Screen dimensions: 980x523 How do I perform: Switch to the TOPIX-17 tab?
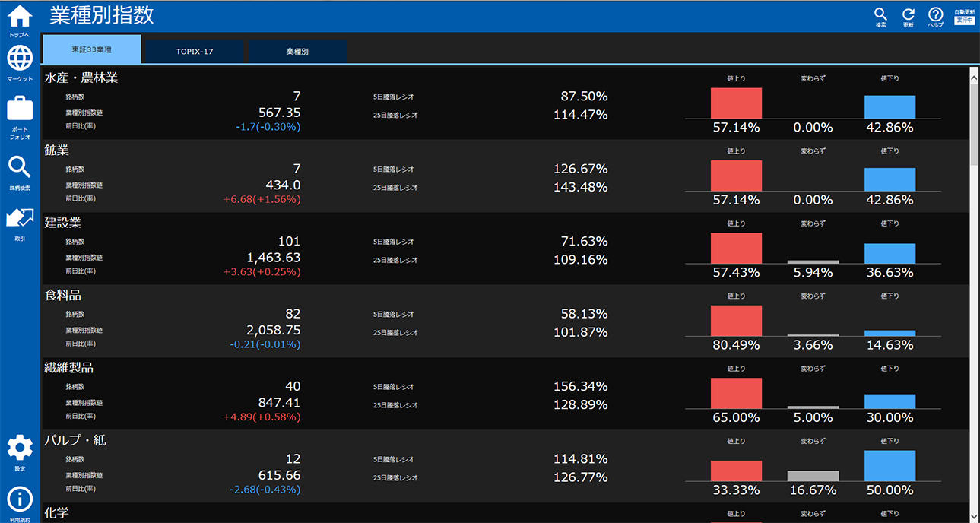[195, 52]
